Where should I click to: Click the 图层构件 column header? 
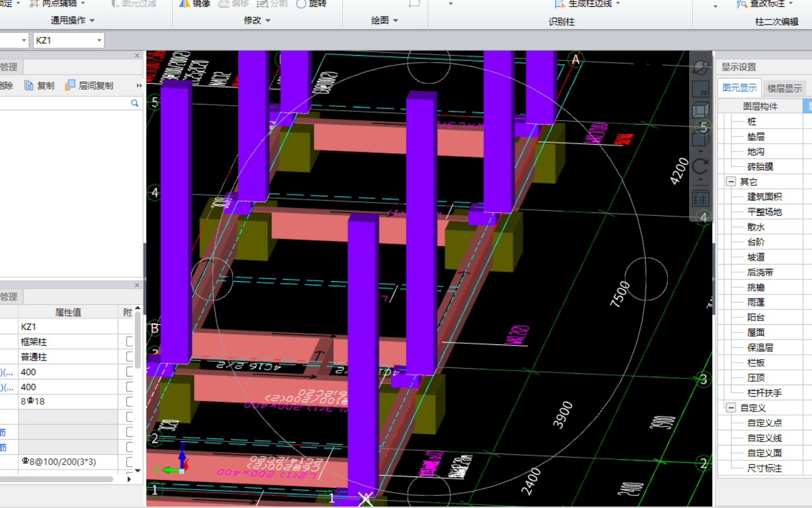(760, 106)
